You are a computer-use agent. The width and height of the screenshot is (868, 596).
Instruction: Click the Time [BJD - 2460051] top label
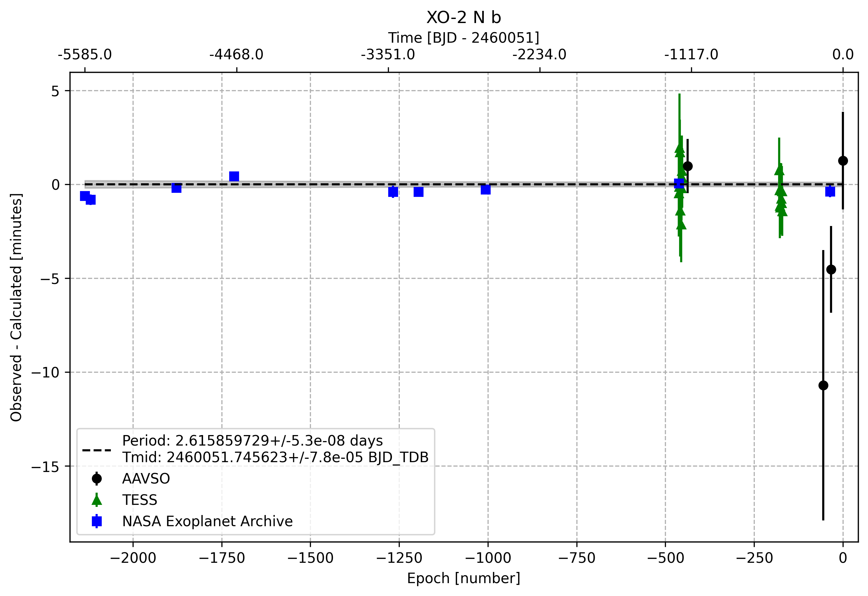click(x=464, y=38)
